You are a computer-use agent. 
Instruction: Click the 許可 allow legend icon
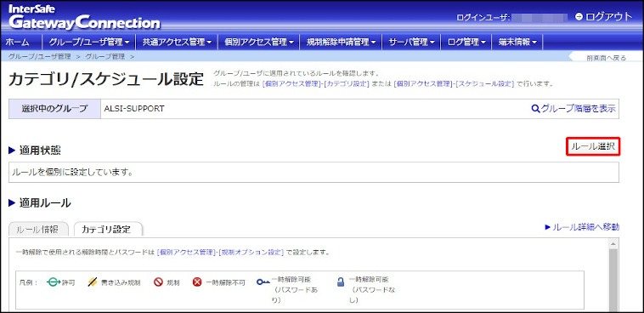tap(54, 282)
